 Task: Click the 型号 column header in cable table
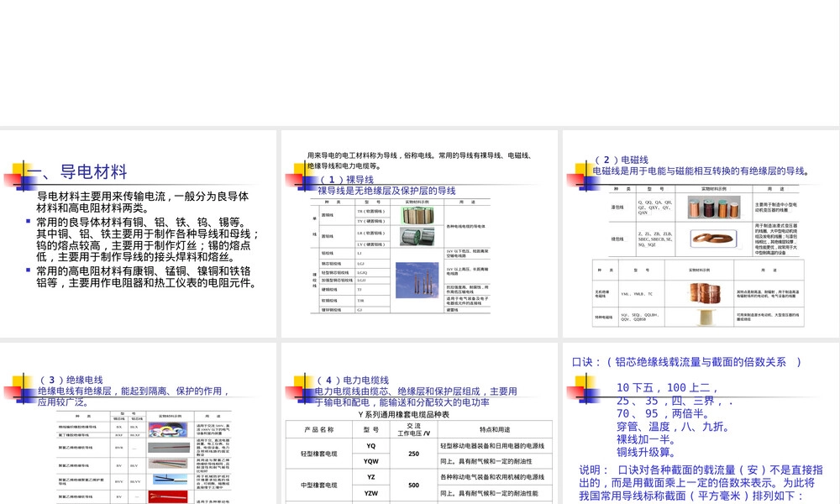370,429
